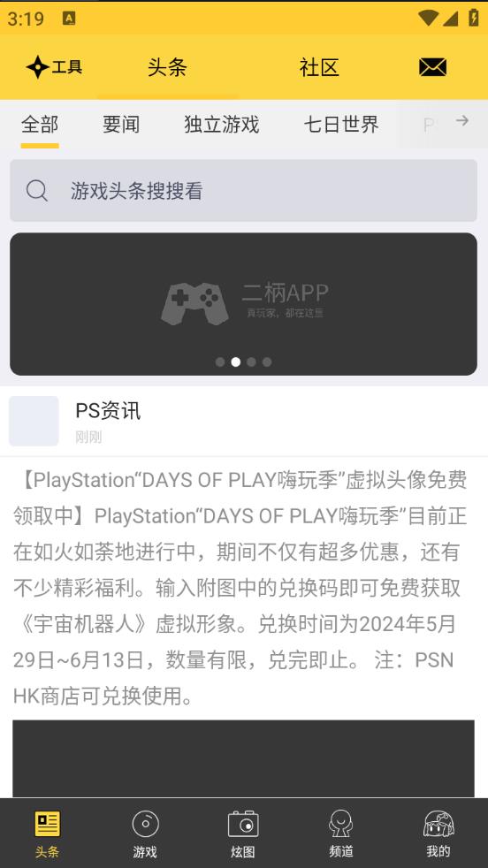Select the 七日世界 category tab
Image resolution: width=488 pixels, height=868 pixels.
tap(341, 125)
